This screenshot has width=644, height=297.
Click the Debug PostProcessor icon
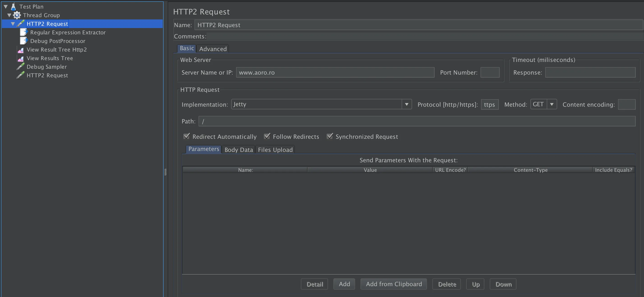point(24,41)
